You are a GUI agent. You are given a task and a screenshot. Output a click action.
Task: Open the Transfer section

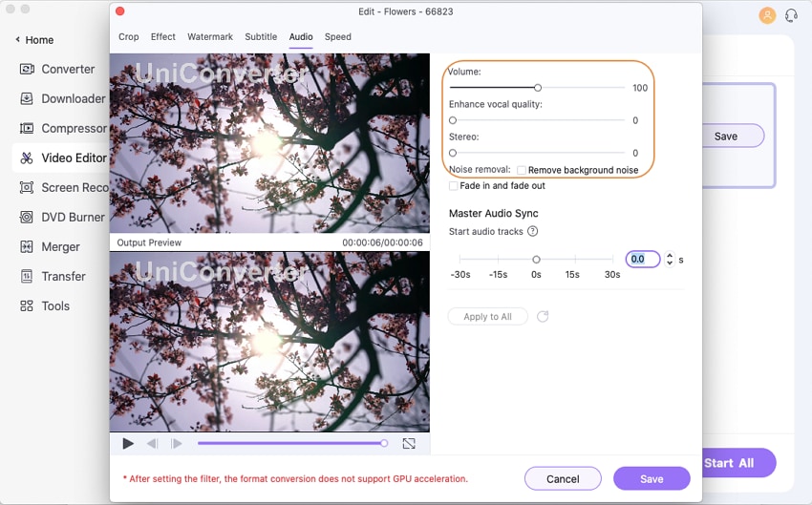coord(53,276)
